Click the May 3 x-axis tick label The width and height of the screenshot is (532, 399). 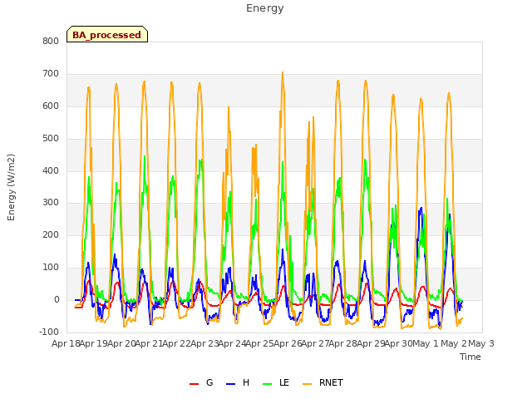point(481,343)
